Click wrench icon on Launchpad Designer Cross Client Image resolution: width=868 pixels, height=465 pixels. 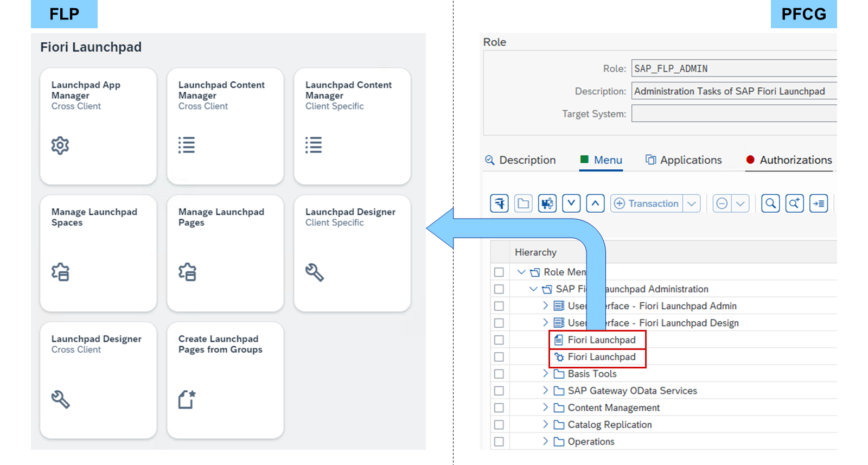pyautogui.click(x=60, y=399)
